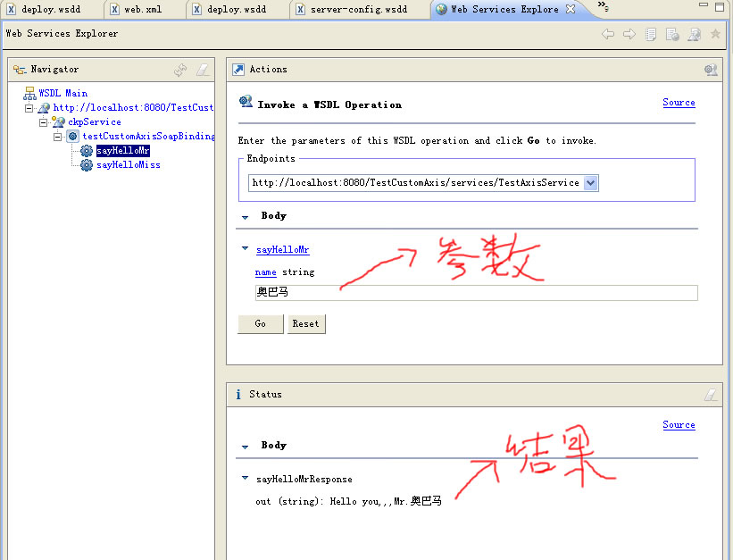Minimize the editor area
733x560 pixels.
[703, 4]
